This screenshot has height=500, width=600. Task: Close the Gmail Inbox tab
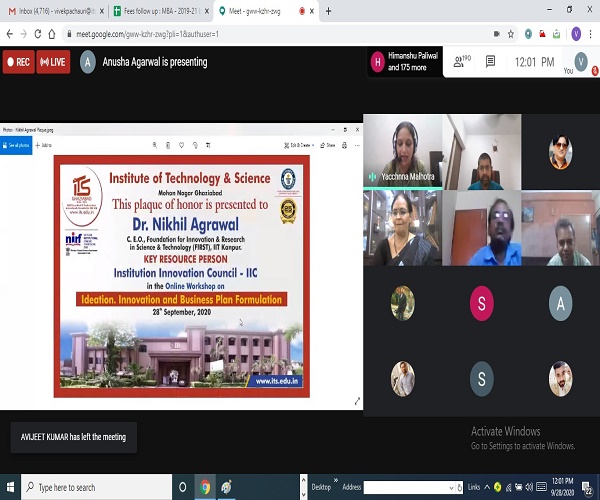click(x=102, y=11)
